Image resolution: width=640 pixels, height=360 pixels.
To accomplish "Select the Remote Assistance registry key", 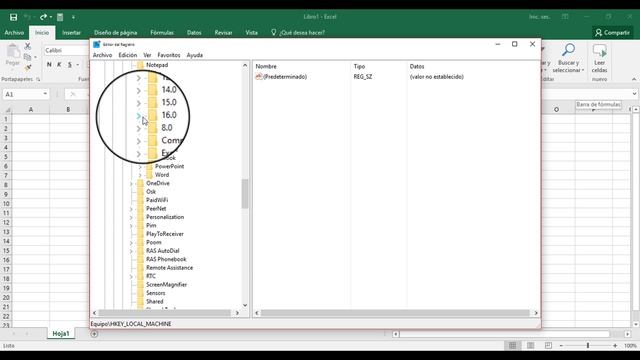I will [169, 268].
